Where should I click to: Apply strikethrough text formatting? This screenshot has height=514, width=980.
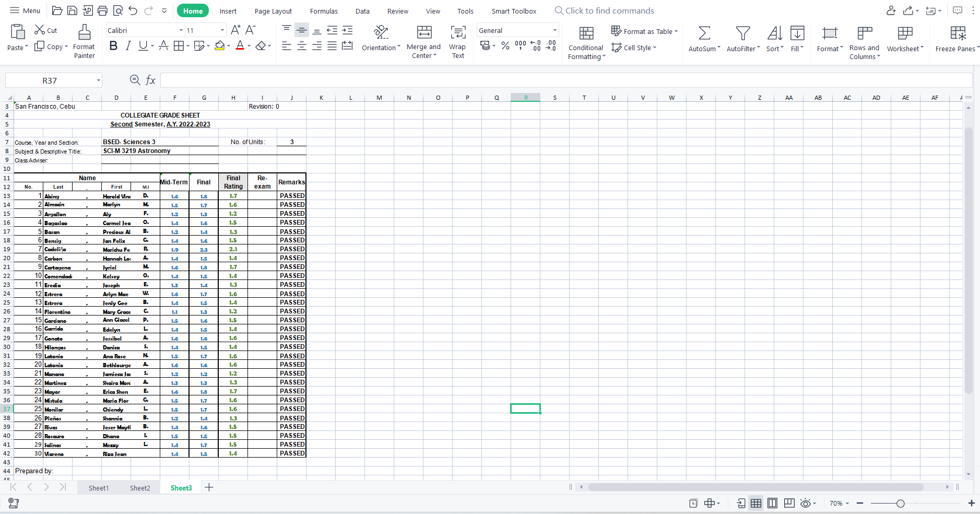click(x=163, y=46)
